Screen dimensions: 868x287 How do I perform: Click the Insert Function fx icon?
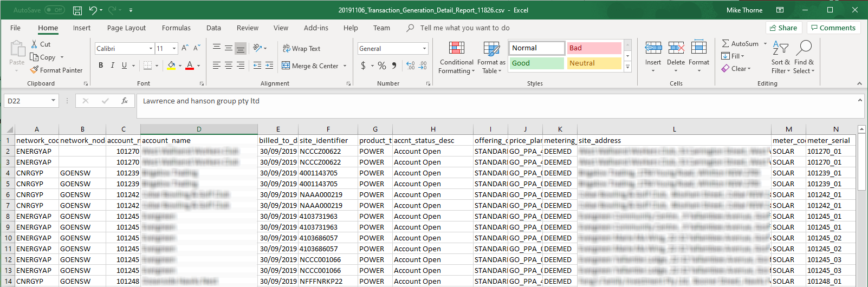[x=125, y=101]
